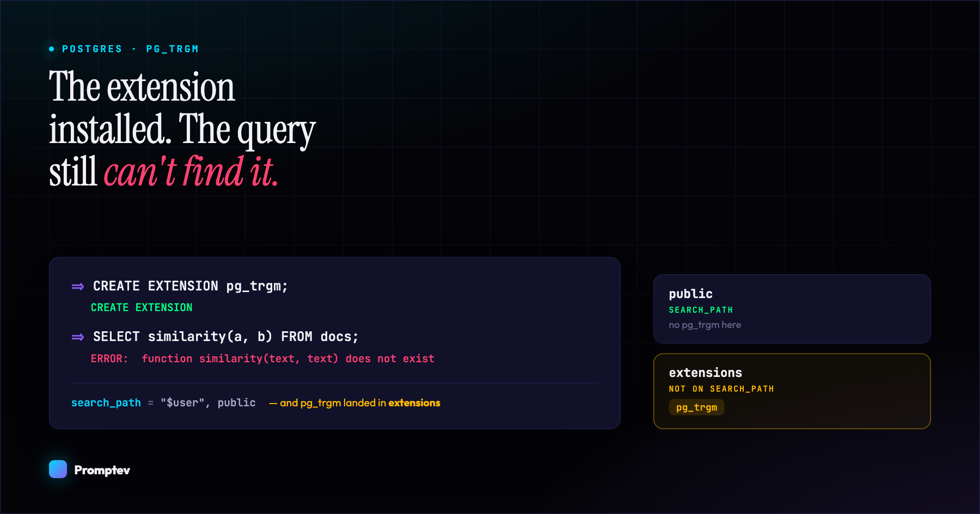Click the purple arrow before SELECT similarity

78,337
